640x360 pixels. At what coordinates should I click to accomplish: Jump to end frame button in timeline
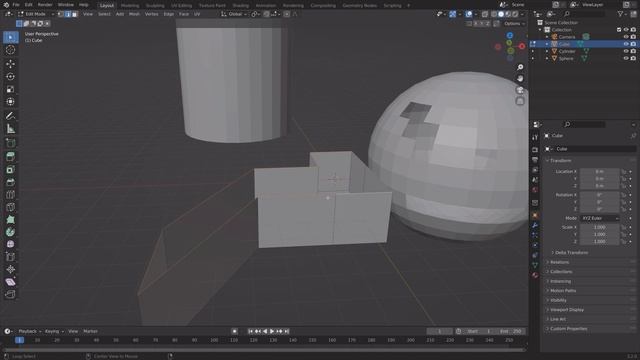pyautogui.click(x=287, y=331)
